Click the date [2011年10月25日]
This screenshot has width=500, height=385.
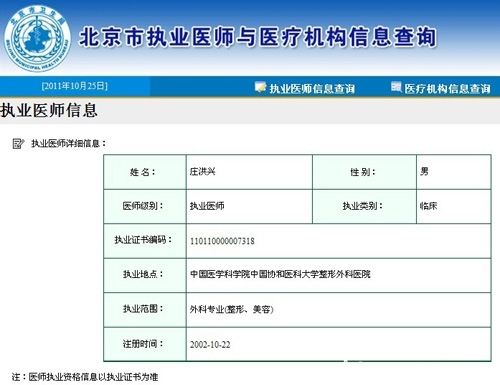tap(75, 86)
